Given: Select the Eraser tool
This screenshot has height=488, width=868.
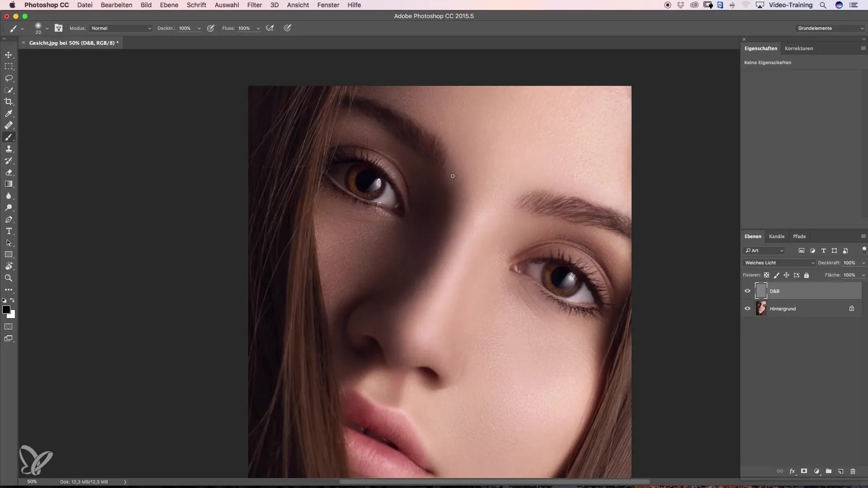Looking at the screenshot, I should coord(9,172).
